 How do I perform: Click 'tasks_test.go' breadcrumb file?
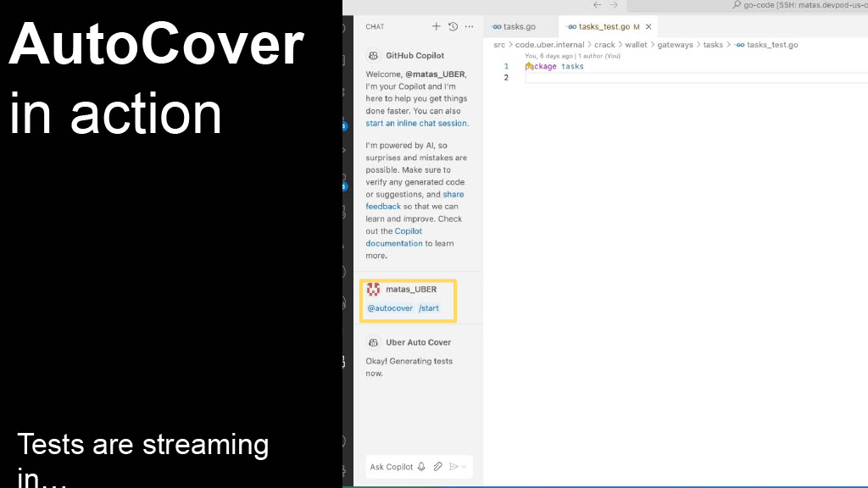(x=766, y=45)
